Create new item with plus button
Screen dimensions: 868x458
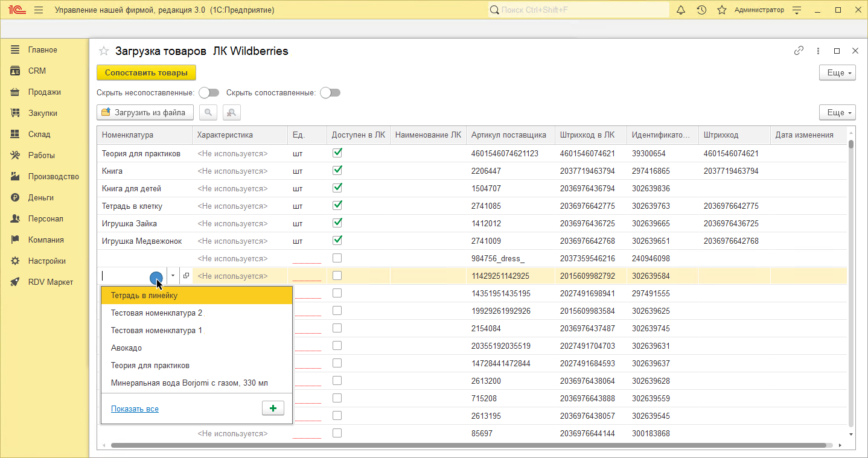click(x=273, y=409)
